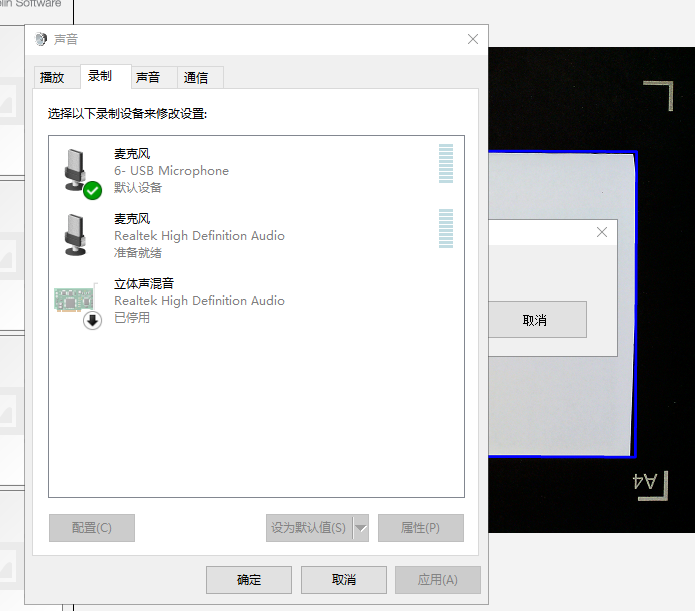
Task: Click the sound dialog speaker title icon
Action: [x=41, y=39]
